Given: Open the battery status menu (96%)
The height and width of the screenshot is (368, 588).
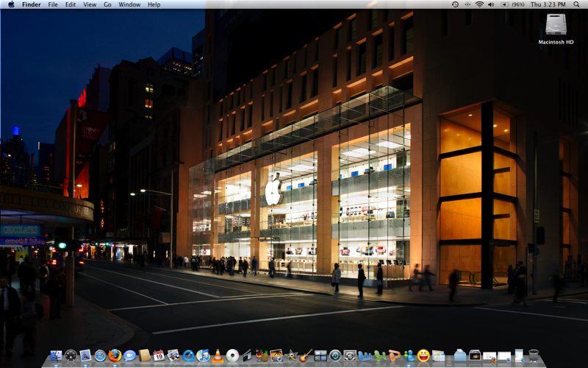Looking at the screenshot, I should pyautogui.click(x=512, y=4).
